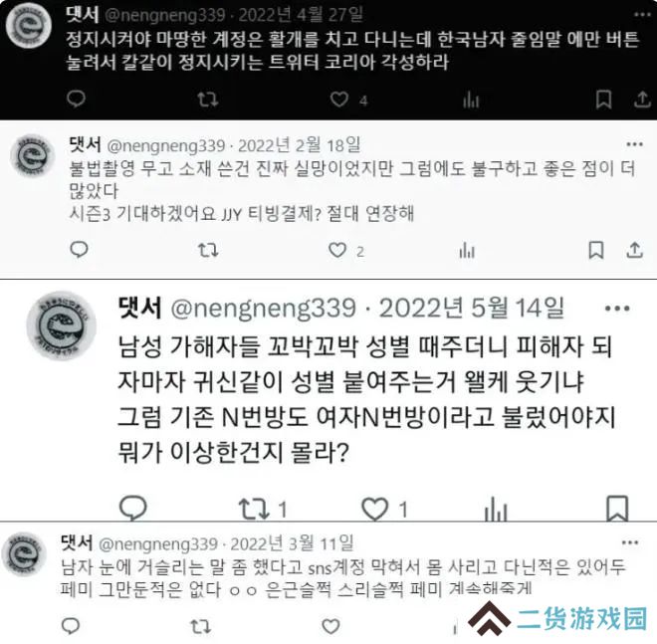Like the April 27 tweet
This screenshot has height=644, width=657.
(339, 100)
